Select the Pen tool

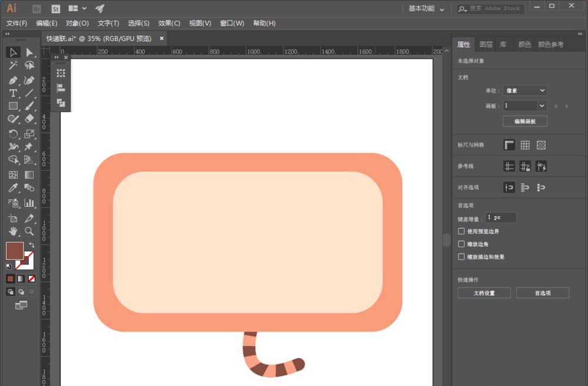(13, 80)
